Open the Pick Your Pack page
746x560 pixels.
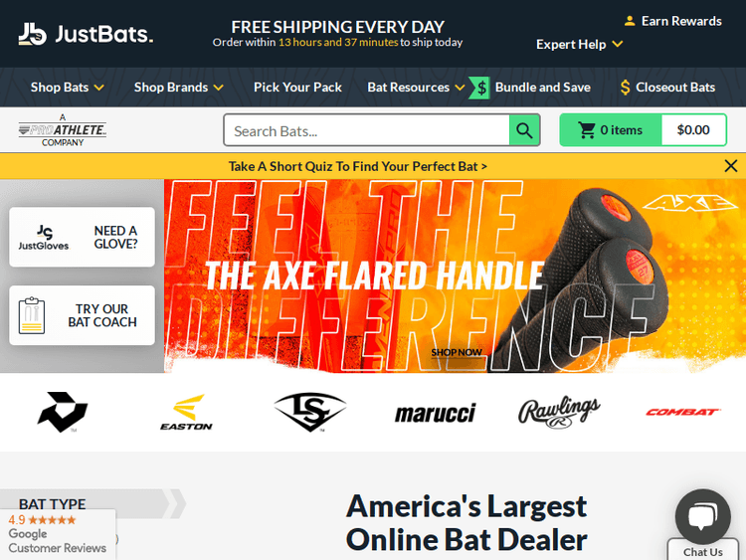[297, 88]
